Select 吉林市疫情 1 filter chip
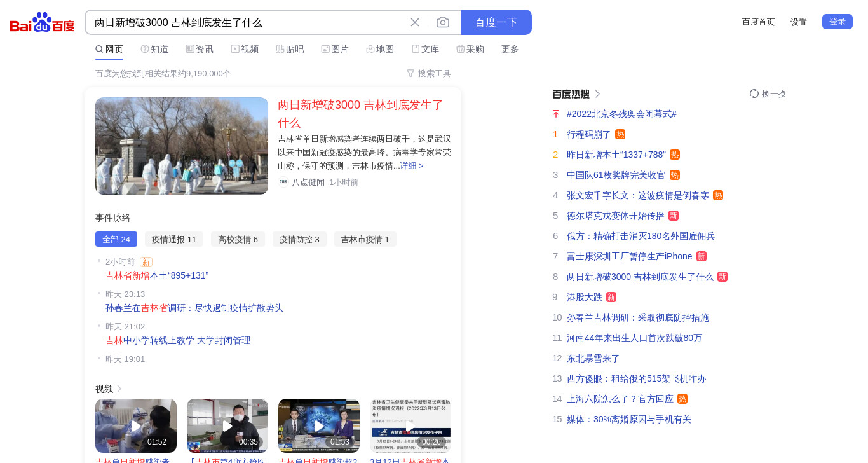This screenshot has height=463, width=868. tap(365, 239)
